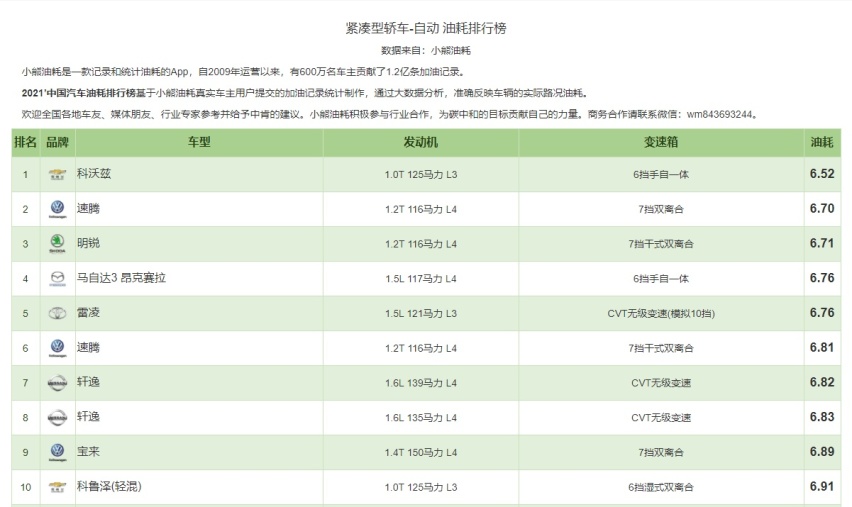Click the Volkswagen logo in rank 2 row
Viewport: 852px width, 507px height.
(57, 209)
